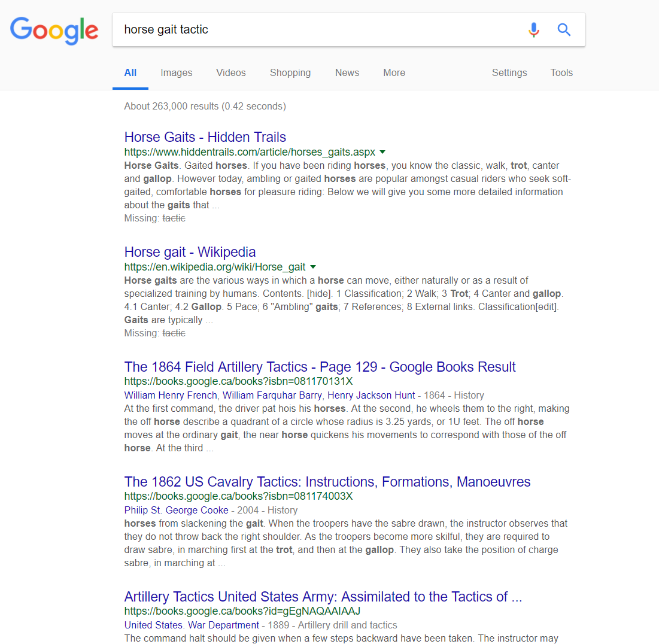Click the microphone voice search icon
Image resolution: width=659 pixels, height=644 pixels.
pos(534,30)
